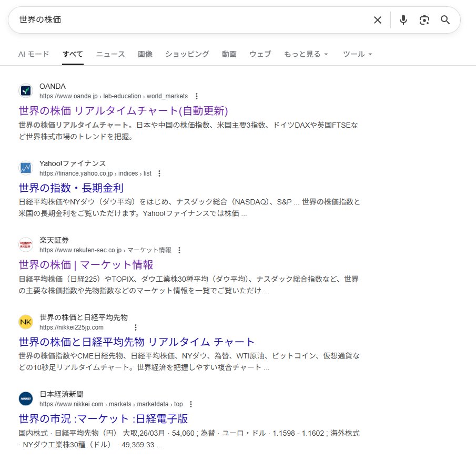Open the ニュース tab
The width and height of the screenshot is (476, 462).
[110, 54]
